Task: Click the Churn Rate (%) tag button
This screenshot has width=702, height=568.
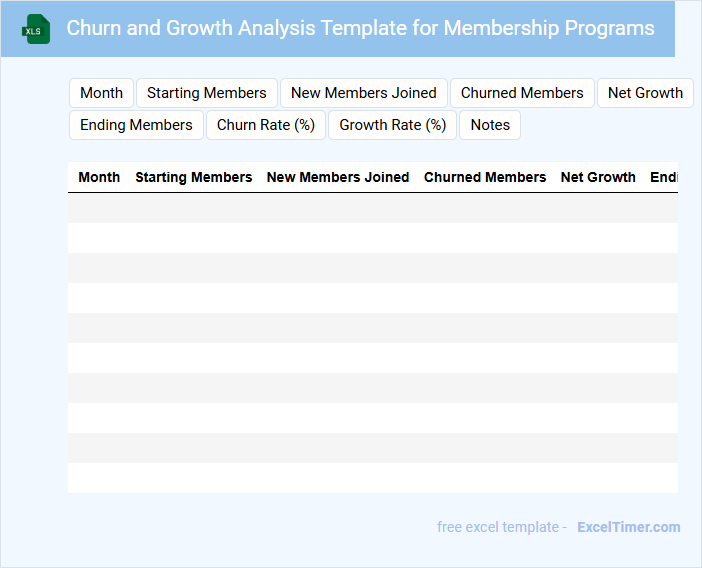Action: pyautogui.click(x=265, y=125)
